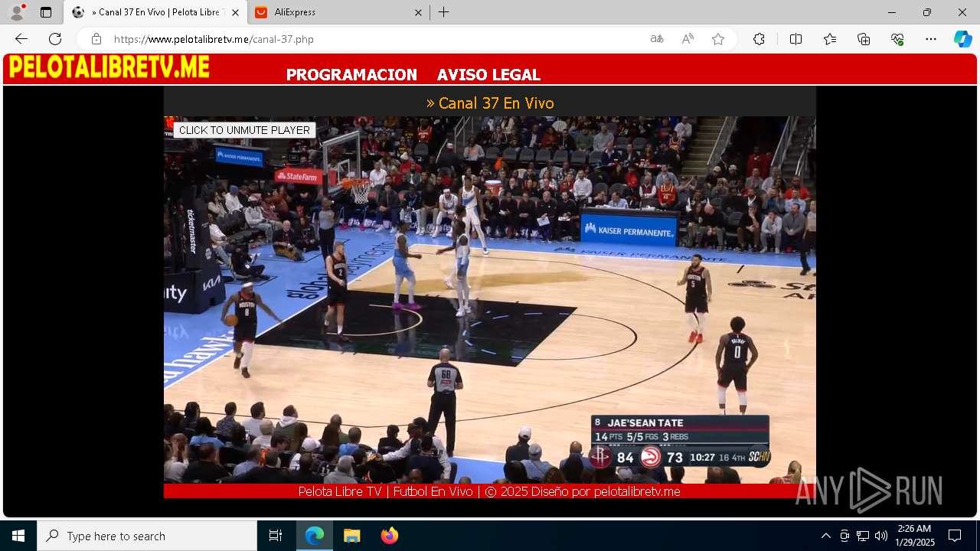Open the Edge profile icon
Image resolution: width=980 pixels, height=551 pixels.
click(x=17, y=12)
